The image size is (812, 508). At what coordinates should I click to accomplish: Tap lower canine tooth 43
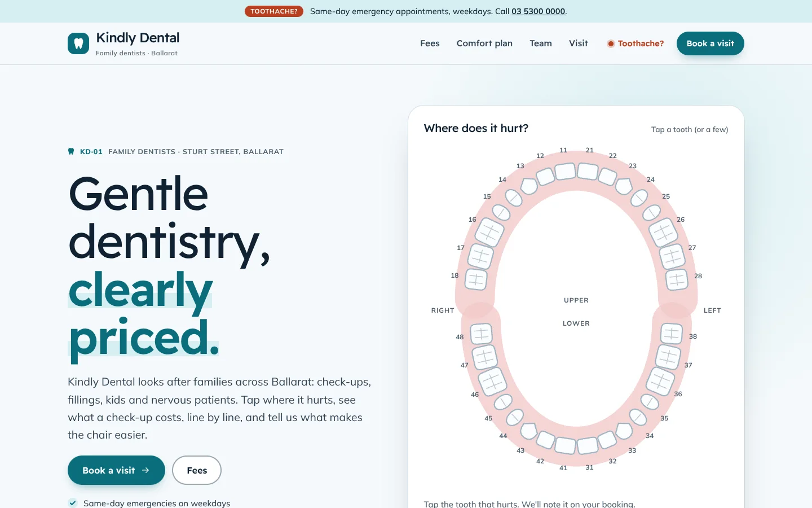pyautogui.click(x=529, y=431)
